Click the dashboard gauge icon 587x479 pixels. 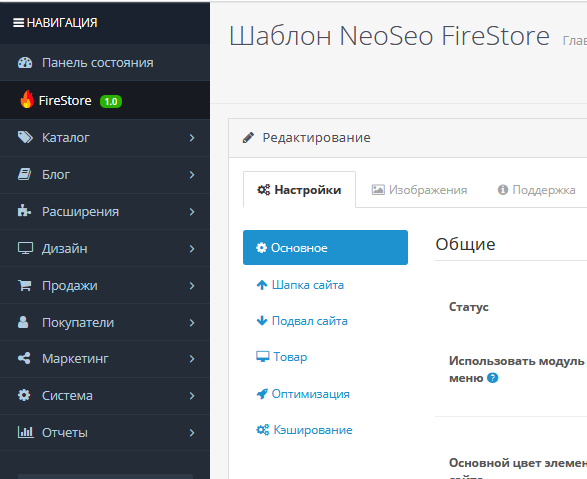[25, 62]
